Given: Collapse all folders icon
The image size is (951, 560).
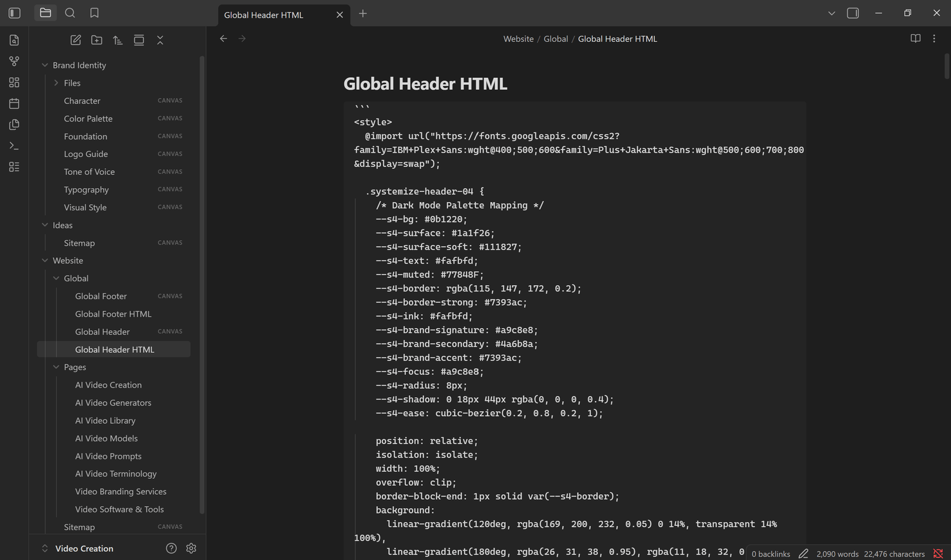Looking at the screenshot, I should point(160,40).
